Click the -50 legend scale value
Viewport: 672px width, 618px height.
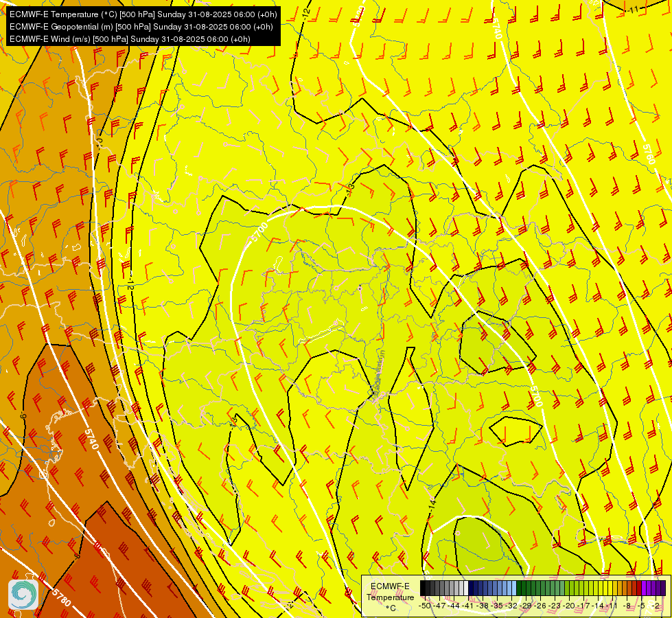tap(425, 605)
